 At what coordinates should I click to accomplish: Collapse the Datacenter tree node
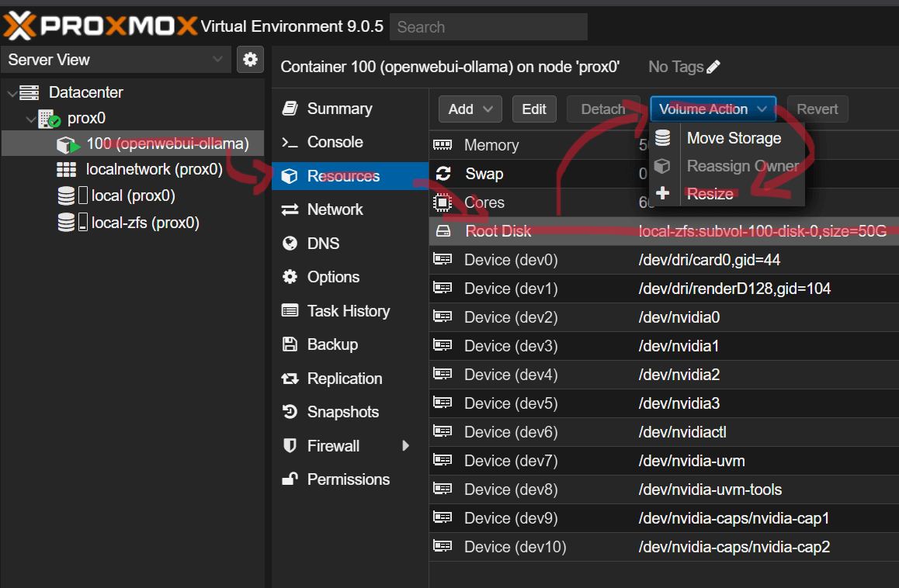point(12,93)
